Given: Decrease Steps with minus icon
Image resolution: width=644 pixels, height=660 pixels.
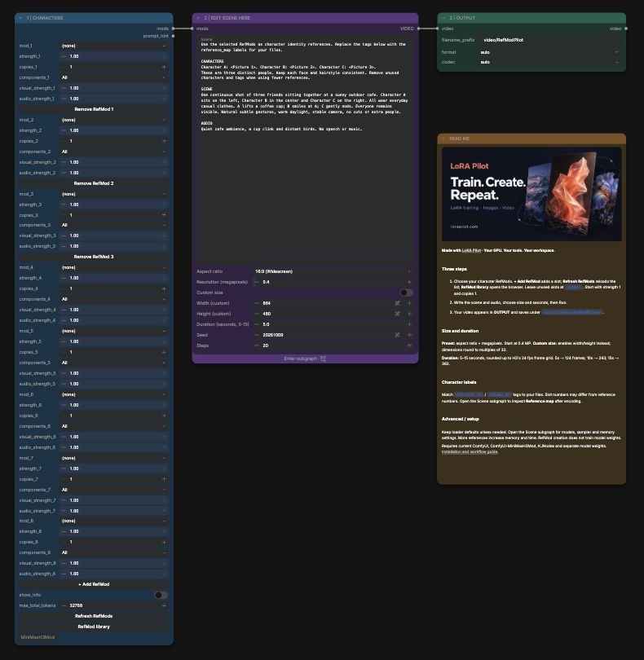Looking at the screenshot, I should pyautogui.click(x=257, y=345).
